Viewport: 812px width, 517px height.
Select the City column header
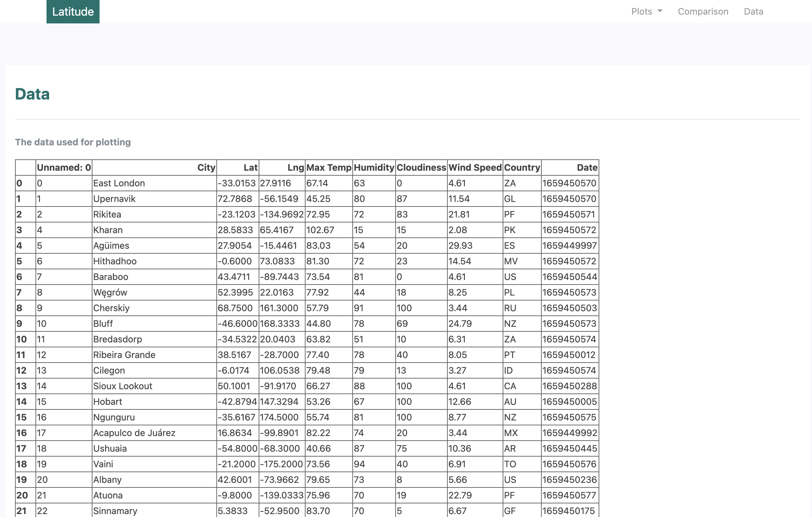206,167
